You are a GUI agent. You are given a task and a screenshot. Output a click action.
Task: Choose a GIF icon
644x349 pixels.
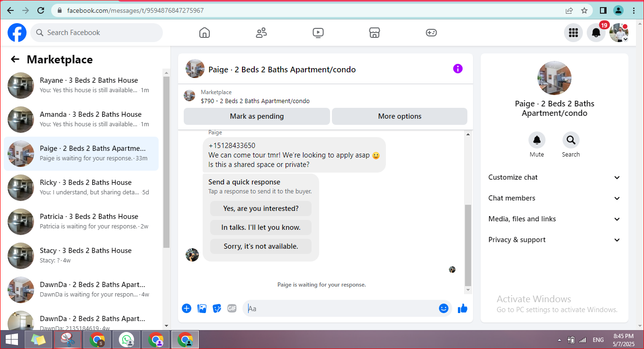tap(232, 308)
